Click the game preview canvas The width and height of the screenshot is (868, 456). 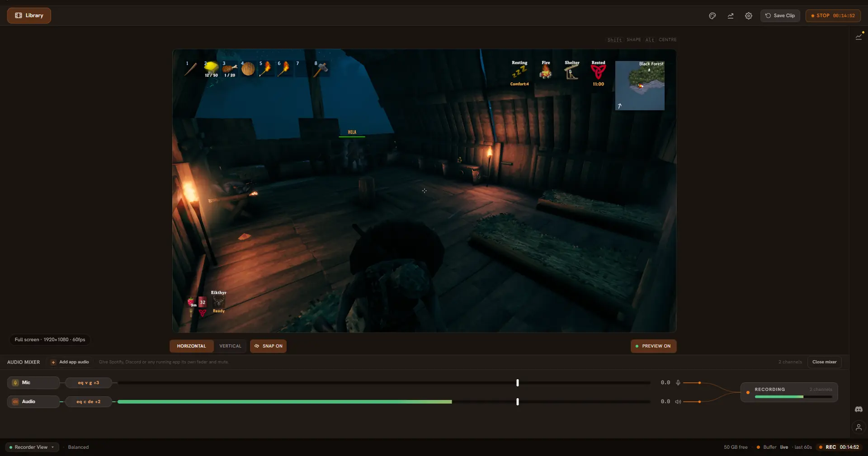coord(424,191)
